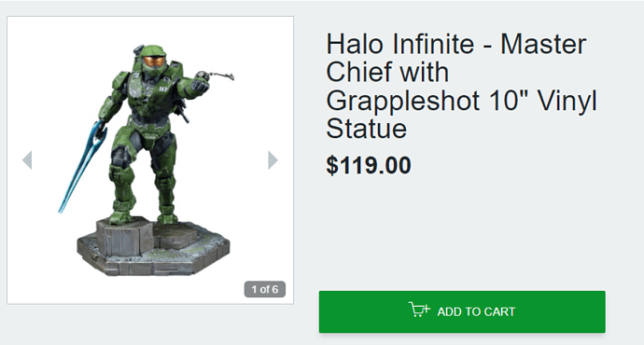Screen dimensions: 644x345
Task: Click the statue's hexagonal stone base
Action: click(x=154, y=248)
